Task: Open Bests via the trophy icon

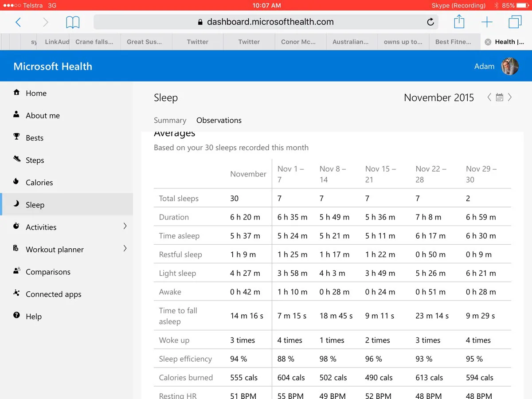Action: (17, 137)
